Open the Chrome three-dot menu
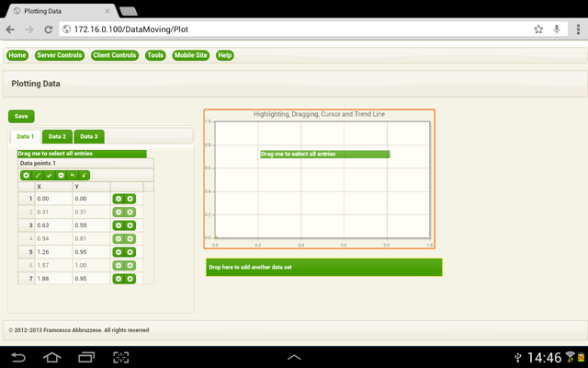The height and width of the screenshot is (368, 588). pos(578,29)
